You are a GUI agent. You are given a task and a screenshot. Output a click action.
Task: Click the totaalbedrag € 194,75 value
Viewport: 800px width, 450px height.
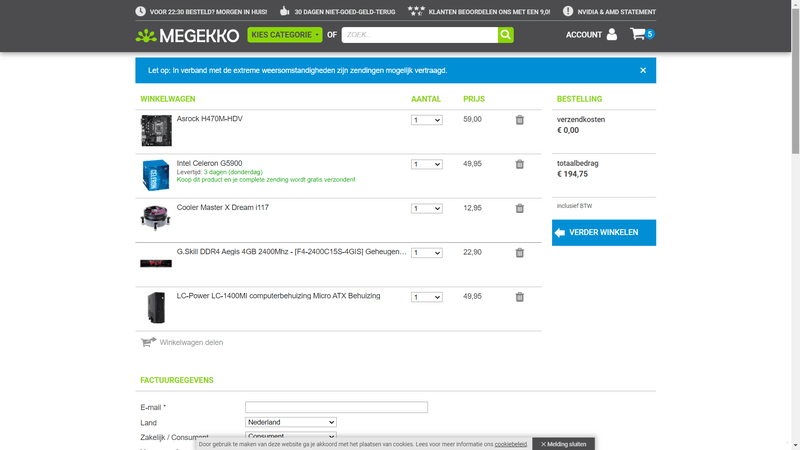pos(572,174)
